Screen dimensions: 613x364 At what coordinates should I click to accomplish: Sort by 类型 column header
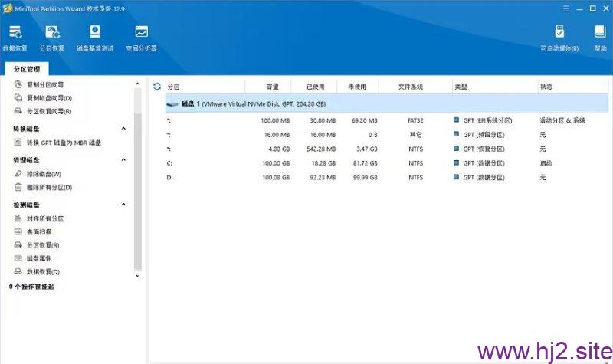tap(461, 87)
